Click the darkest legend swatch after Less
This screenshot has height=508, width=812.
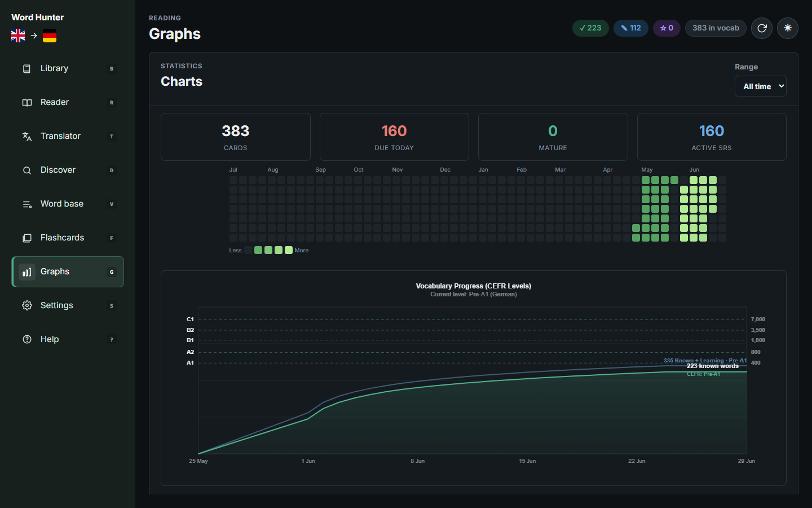pos(248,250)
